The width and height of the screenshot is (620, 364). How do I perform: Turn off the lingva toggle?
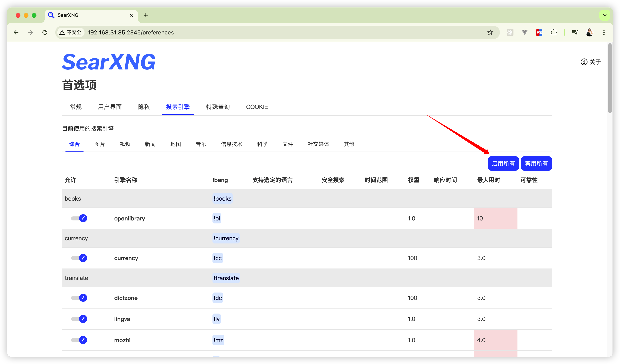tap(79, 319)
